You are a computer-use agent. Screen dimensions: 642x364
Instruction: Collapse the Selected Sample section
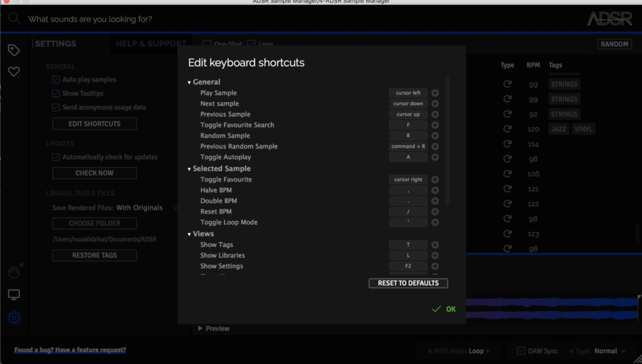tap(189, 169)
